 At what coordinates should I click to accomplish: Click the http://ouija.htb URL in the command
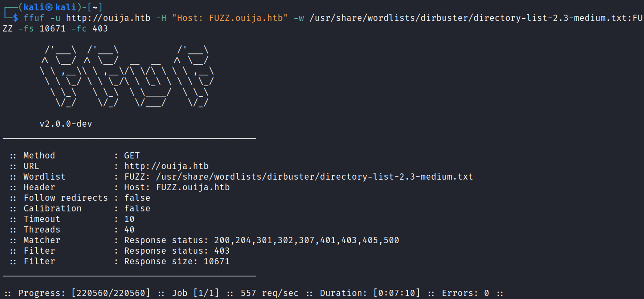click(x=108, y=18)
